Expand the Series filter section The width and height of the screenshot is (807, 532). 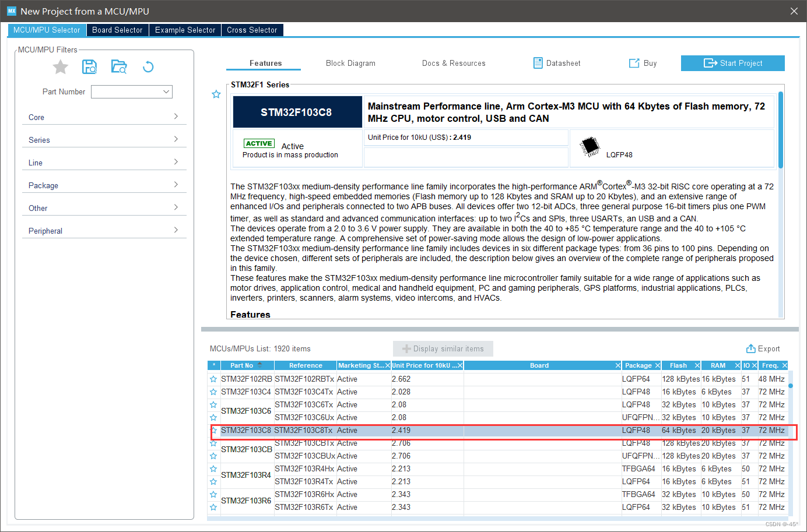104,140
